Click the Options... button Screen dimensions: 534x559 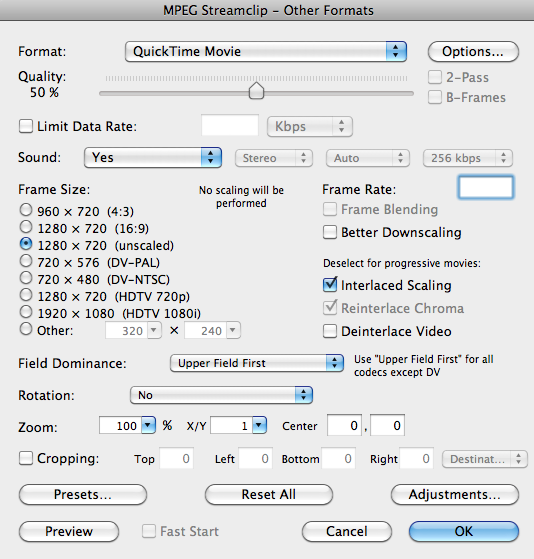click(473, 52)
